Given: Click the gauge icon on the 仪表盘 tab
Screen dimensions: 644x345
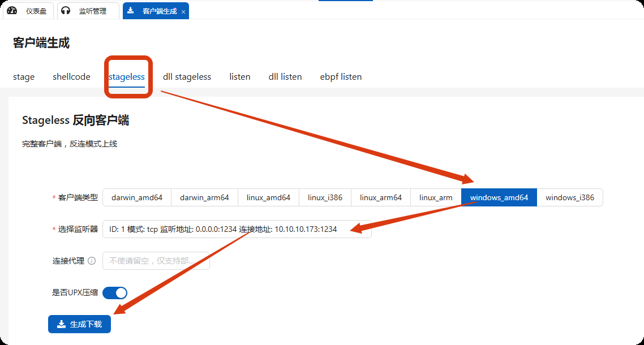Looking at the screenshot, I should 11,10.
